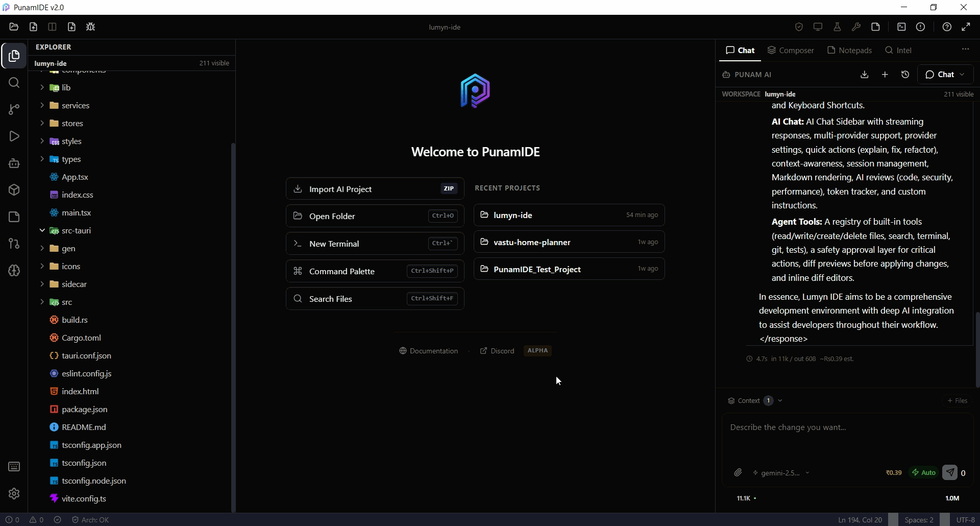Click the flask testing icon

click(837, 27)
